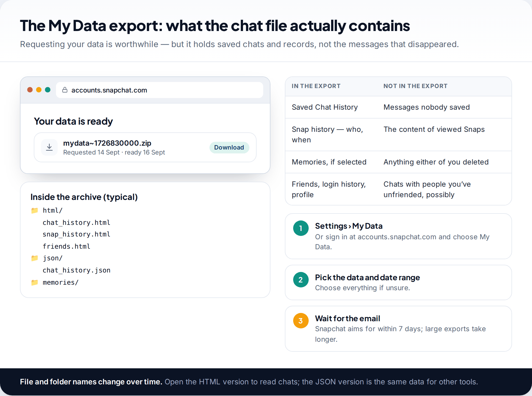Click the 'Inside the archive (typical)' heading
The image size is (532, 396).
[84, 197]
